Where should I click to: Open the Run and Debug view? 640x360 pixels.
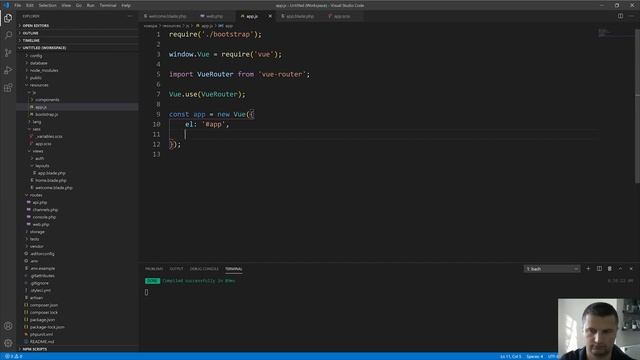pyautogui.click(x=8, y=70)
